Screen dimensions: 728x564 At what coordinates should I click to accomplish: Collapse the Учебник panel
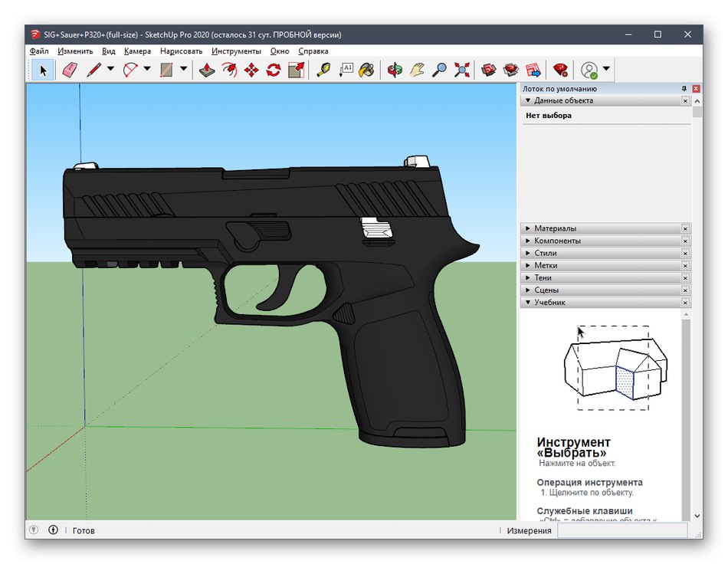tap(528, 302)
